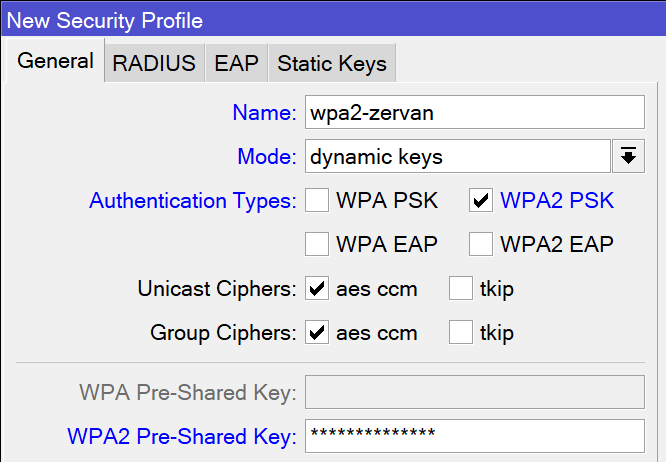This screenshot has height=462, width=666.
Task: Select the General tab
Action: (56, 61)
